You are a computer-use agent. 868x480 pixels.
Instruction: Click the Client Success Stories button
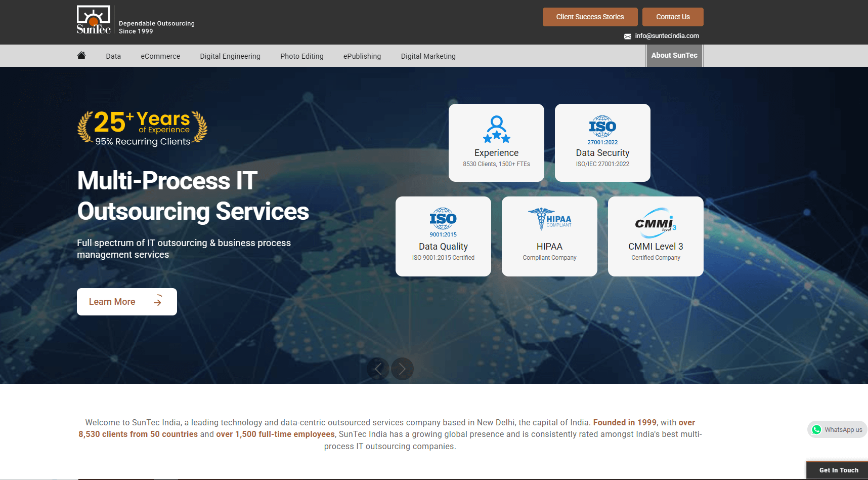tap(590, 17)
